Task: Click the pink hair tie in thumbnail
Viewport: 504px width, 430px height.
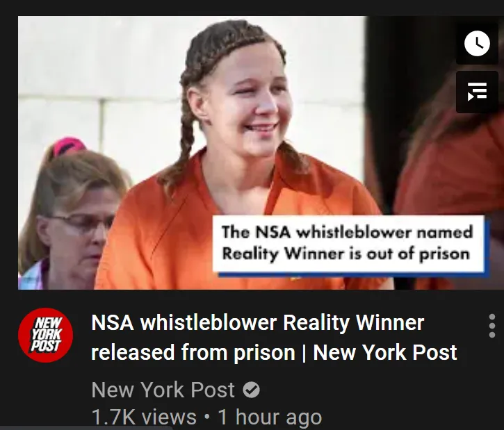Action: pyautogui.click(x=68, y=145)
